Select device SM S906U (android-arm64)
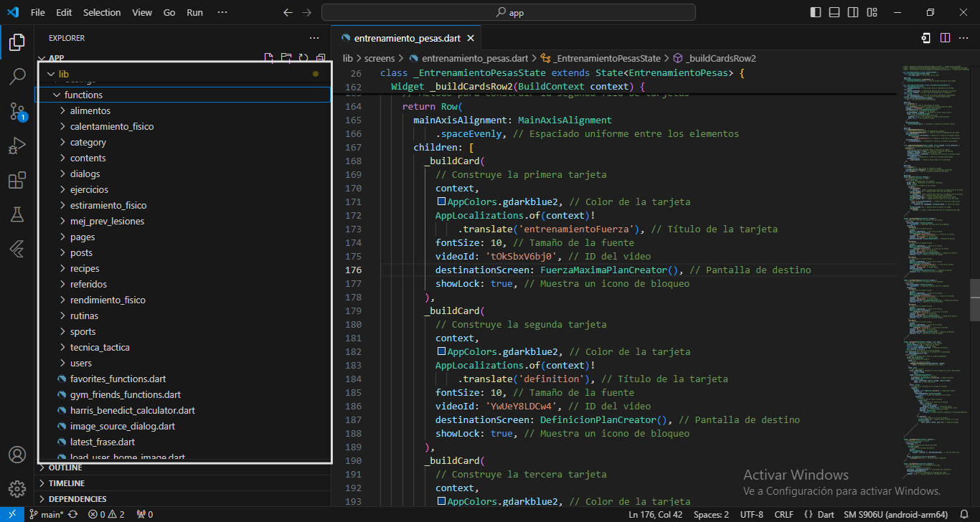 895,514
